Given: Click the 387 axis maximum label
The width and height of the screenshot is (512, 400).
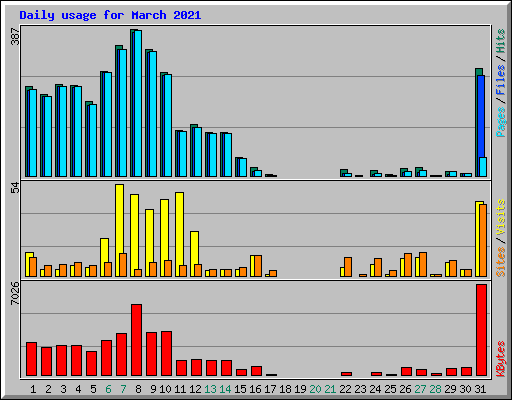Looking at the screenshot, I should coord(15,36).
